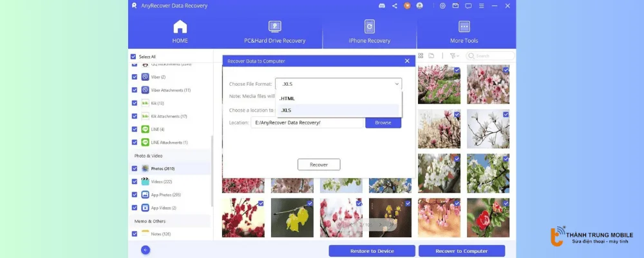This screenshot has width=644, height=258.
Task: Expand the Choose File Format dropdown
Action: (x=338, y=84)
